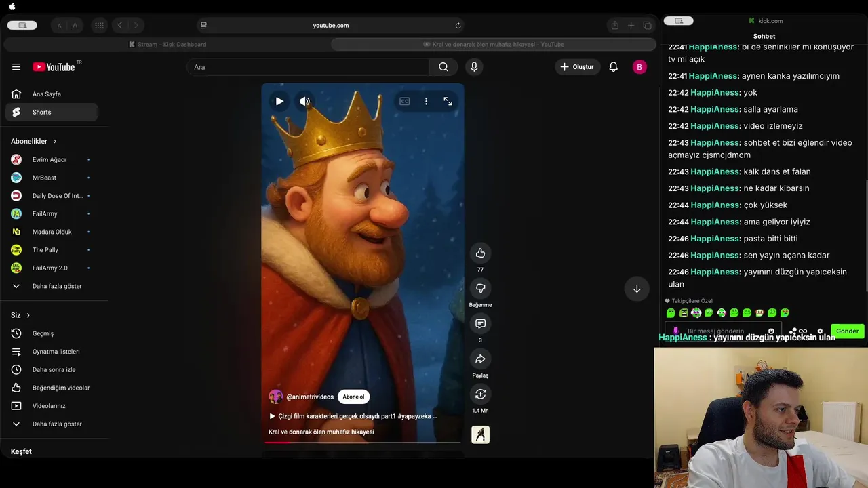Click HappiAness username at 22:46 pasta bitti
868x488 pixels.
(x=715, y=239)
